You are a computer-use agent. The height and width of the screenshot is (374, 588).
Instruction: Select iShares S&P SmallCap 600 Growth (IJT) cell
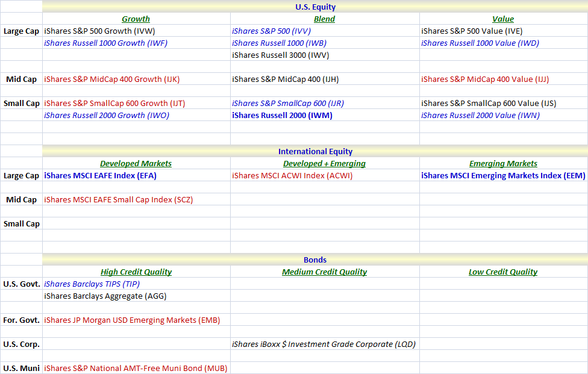[x=137, y=103]
